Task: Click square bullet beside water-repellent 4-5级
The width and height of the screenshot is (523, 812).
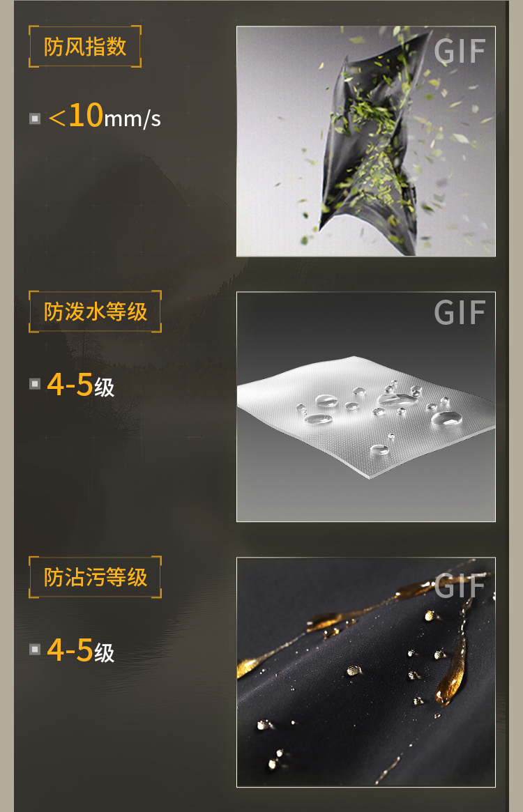Action: click(x=35, y=384)
